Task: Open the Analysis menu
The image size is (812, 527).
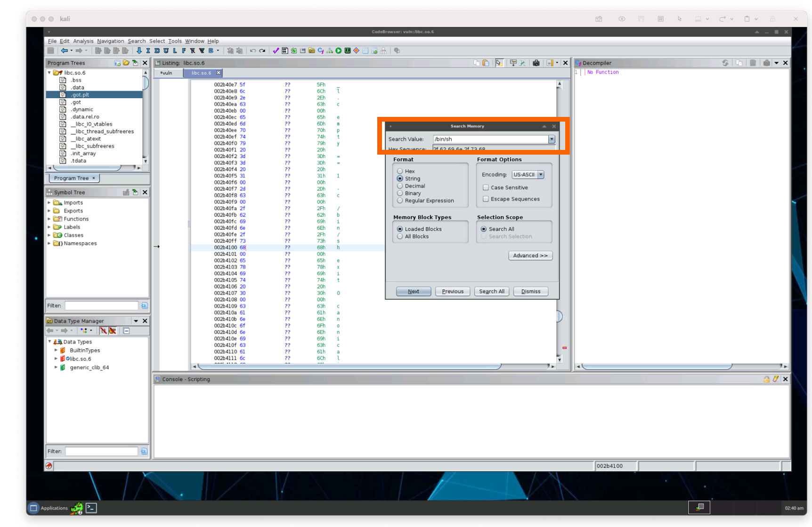Action: point(83,41)
